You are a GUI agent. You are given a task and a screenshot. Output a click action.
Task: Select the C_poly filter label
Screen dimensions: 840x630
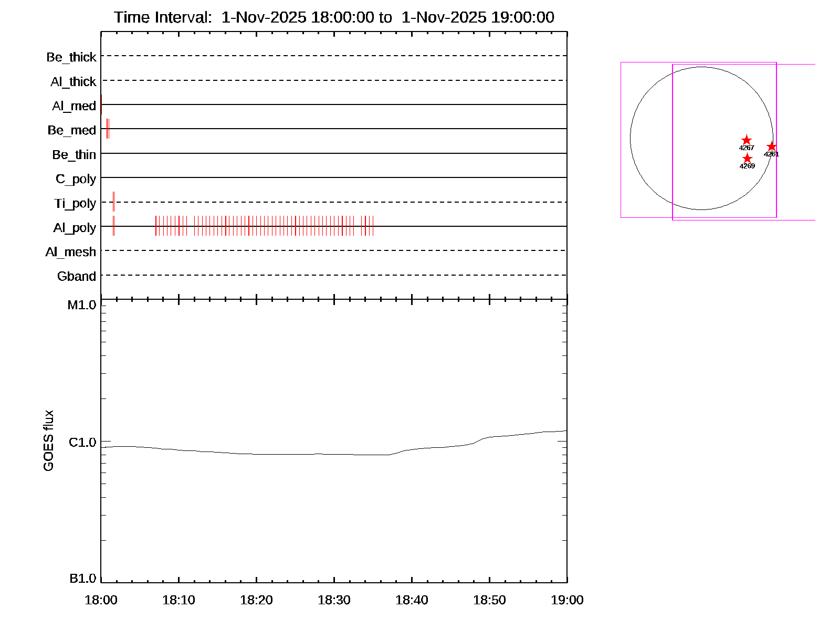[x=76, y=179]
